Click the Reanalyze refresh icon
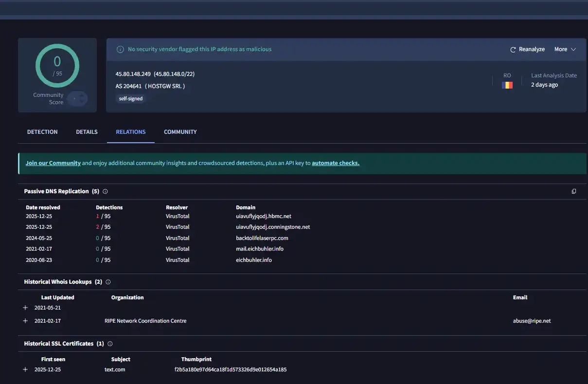This screenshot has width=588, height=384. [513, 50]
